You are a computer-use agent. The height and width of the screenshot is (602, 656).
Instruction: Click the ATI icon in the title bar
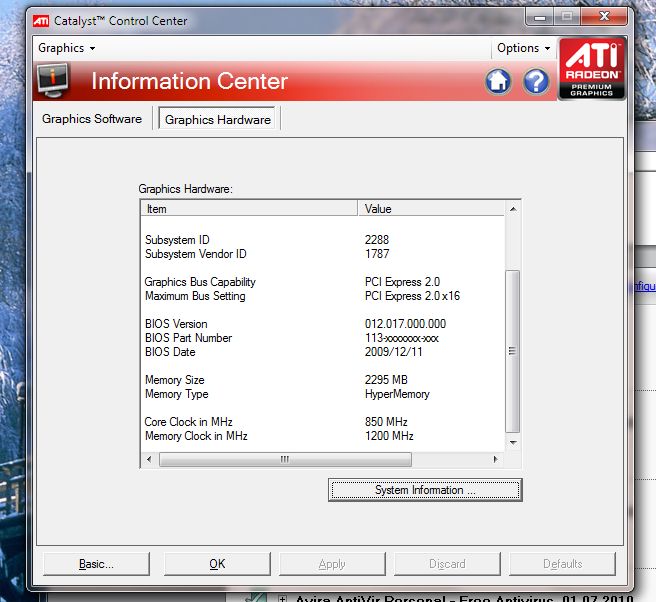41,20
